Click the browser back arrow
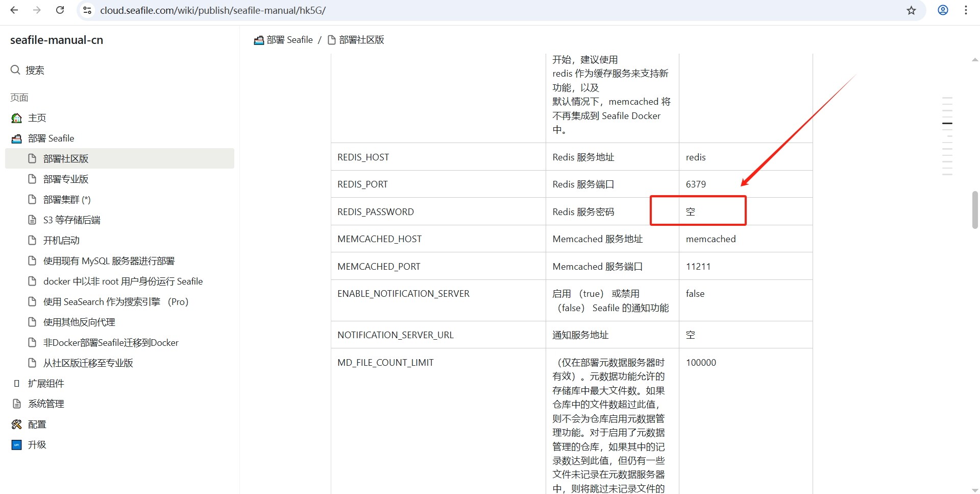980x494 pixels. coord(14,10)
